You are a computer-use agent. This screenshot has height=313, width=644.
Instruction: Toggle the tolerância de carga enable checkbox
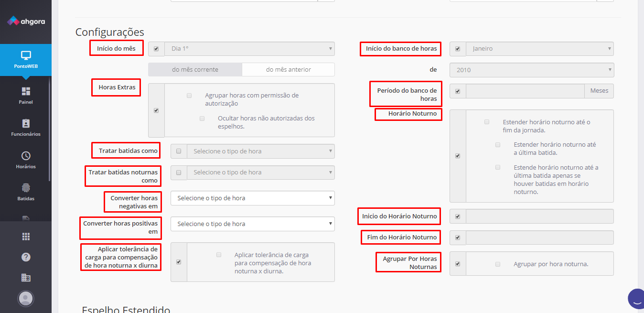pyautogui.click(x=179, y=262)
